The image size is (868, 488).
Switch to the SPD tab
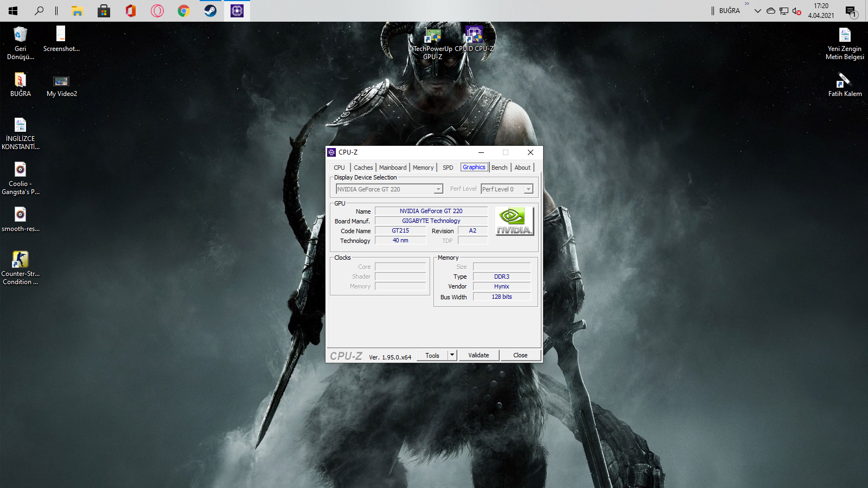pyautogui.click(x=448, y=168)
